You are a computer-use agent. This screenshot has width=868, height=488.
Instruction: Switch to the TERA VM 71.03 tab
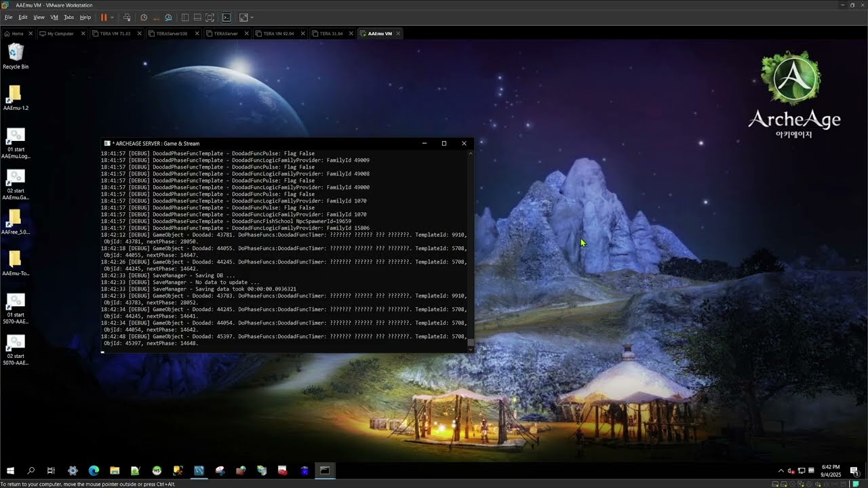click(x=115, y=33)
